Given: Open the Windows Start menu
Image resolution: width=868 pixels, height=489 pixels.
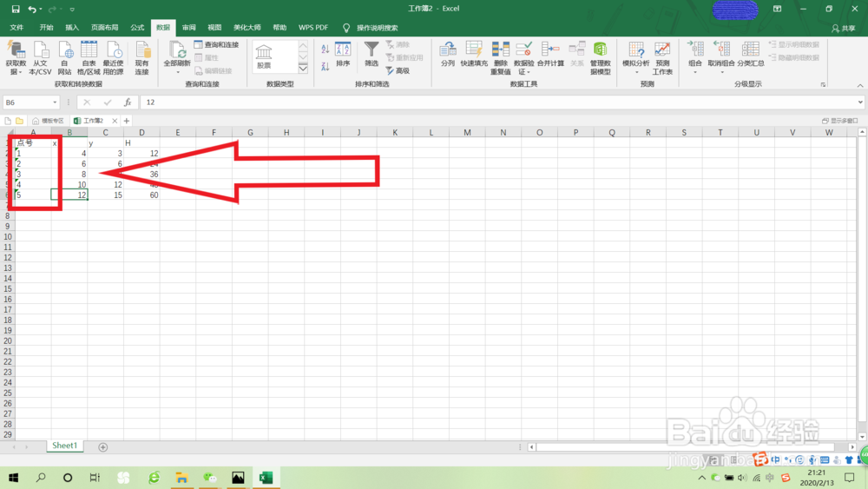Looking at the screenshot, I should click(13, 478).
